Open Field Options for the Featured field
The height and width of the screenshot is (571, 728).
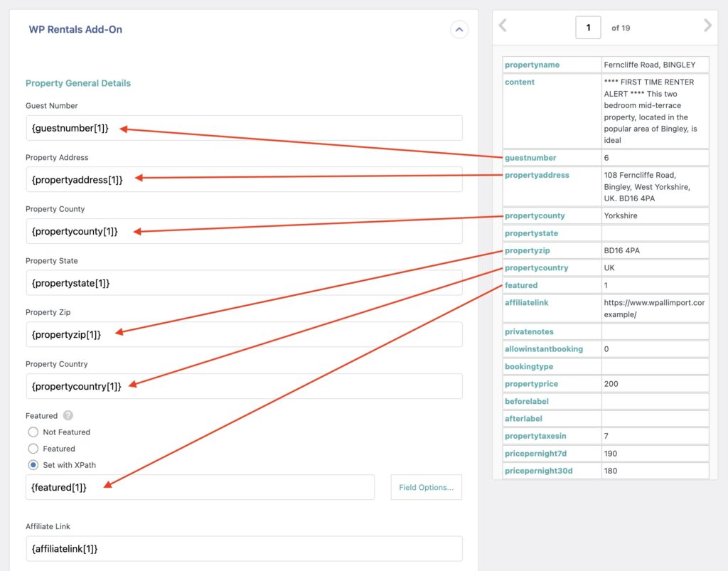click(x=426, y=487)
